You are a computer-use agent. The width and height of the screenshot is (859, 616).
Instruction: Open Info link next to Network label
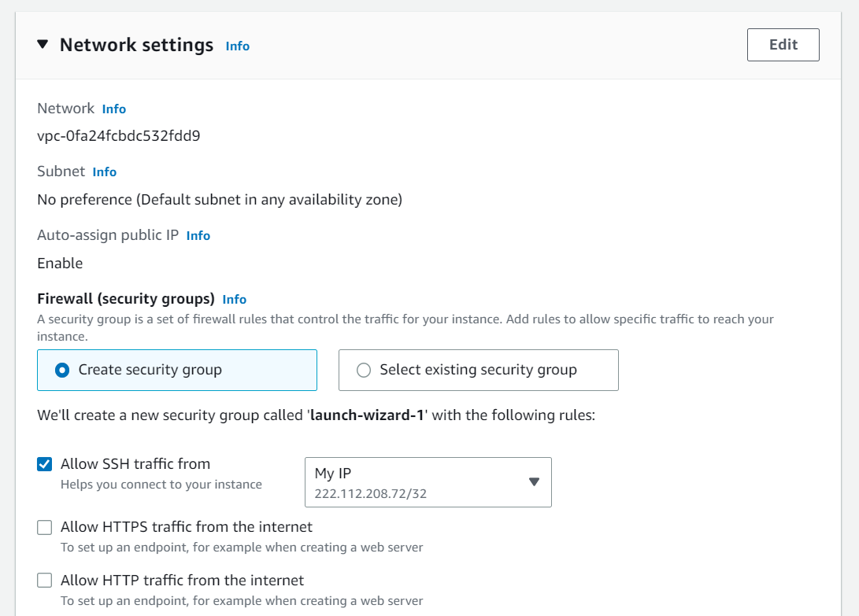coord(114,109)
